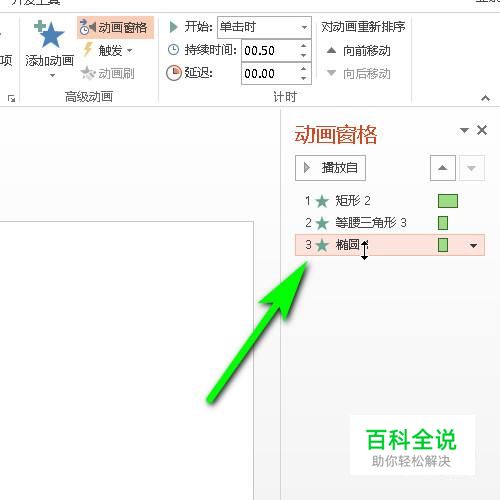The height and width of the screenshot is (500, 500).
Task: Open the 开始 start timing combo box
Action: [x=264, y=27]
